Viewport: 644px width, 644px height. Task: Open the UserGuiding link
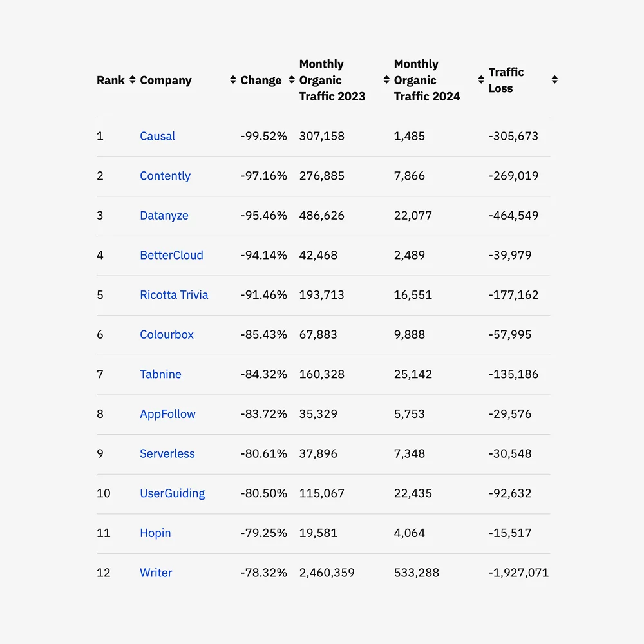click(172, 493)
